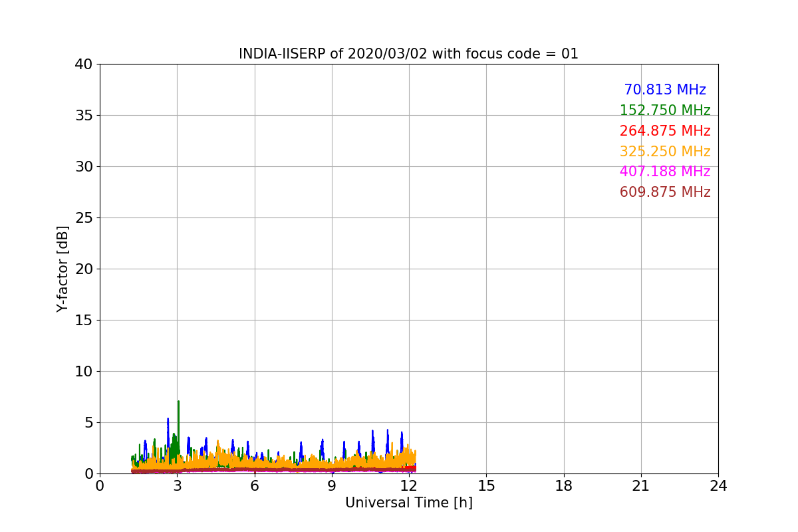The width and height of the screenshot is (798, 532).
Task: Click the Universal Time [h] axis label
Action: [x=408, y=503]
